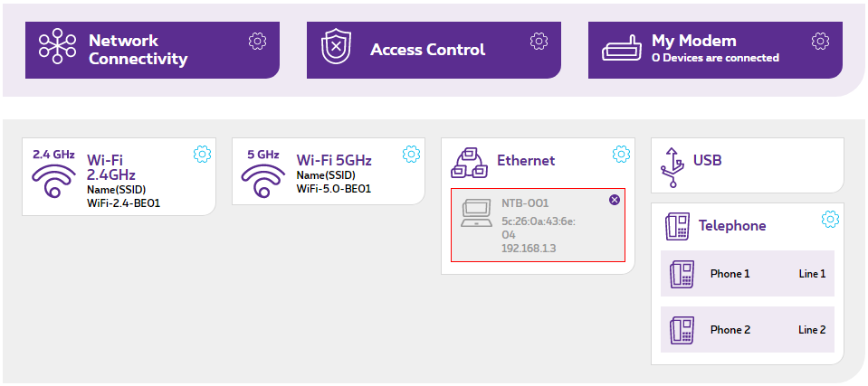The image size is (868, 386).
Task: Open Wi-Fi 5GHz settings gear
Action: (x=412, y=154)
